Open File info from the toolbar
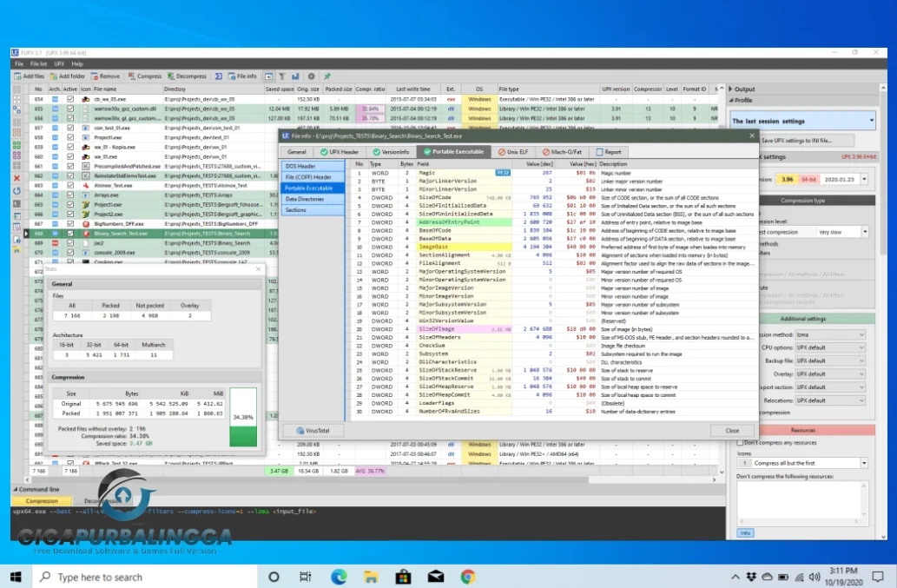This screenshot has height=588, width=897. 242,76
